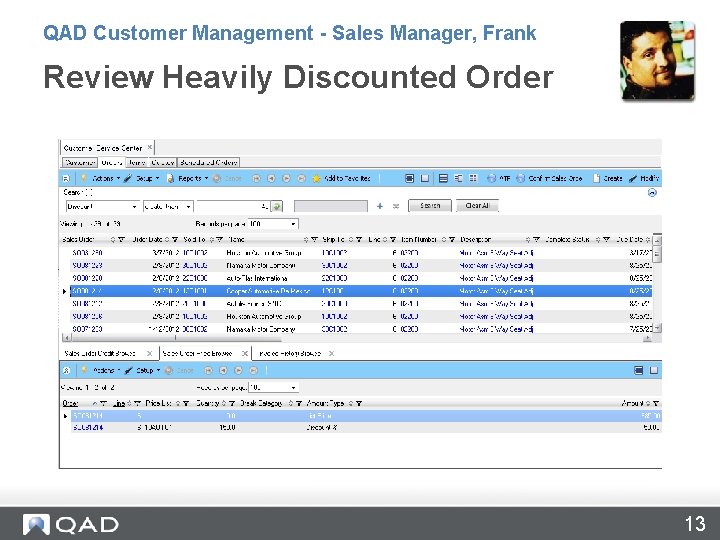The width and height of the screenshot is (720, 540).
Task: Open order link in second price row
Action: click(88, 427)
